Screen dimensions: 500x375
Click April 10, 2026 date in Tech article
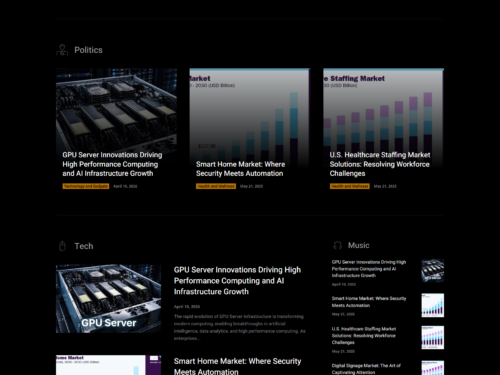[x=187, y=307]
